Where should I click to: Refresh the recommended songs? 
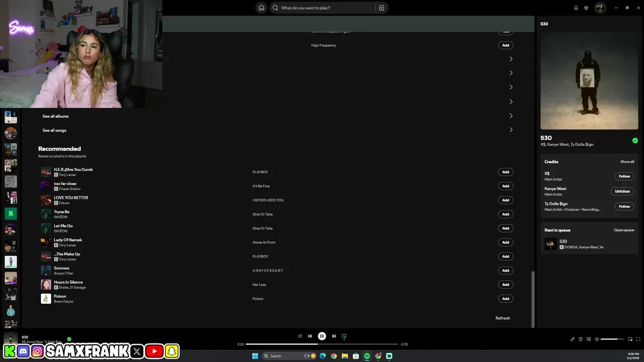[x=503, y=318]
